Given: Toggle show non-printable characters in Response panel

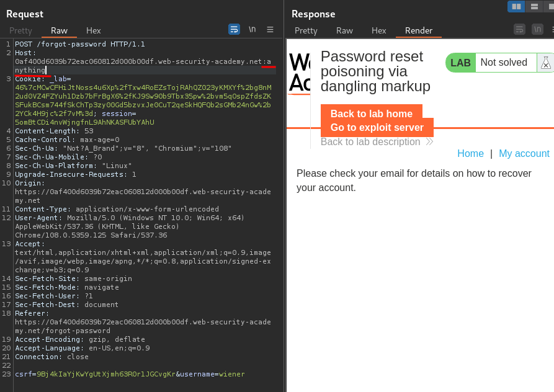Looking at the screenshot, I should (x=537, y=29).
